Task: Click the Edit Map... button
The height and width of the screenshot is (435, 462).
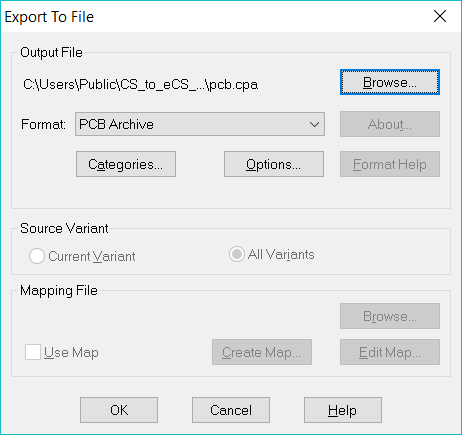Action: (390, 352)
